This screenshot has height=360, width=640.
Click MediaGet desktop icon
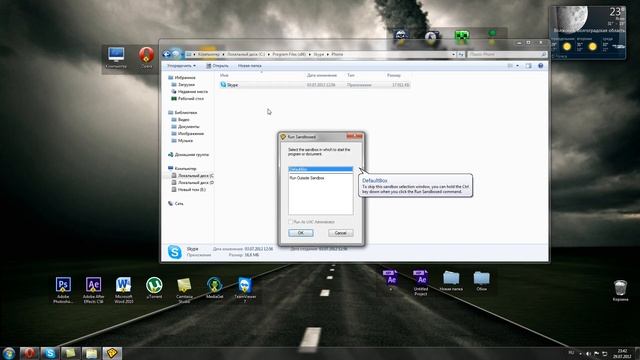click(x=214, y=288)
